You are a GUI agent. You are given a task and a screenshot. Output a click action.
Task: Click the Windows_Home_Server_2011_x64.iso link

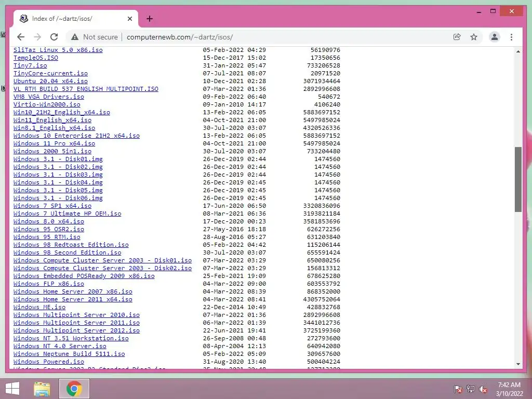(73, 300)
